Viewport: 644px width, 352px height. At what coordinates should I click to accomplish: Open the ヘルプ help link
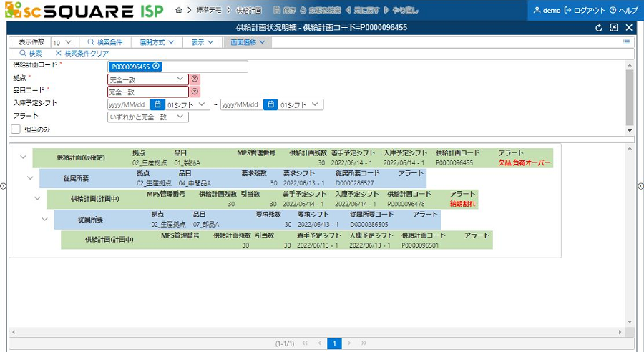(623, 10)
